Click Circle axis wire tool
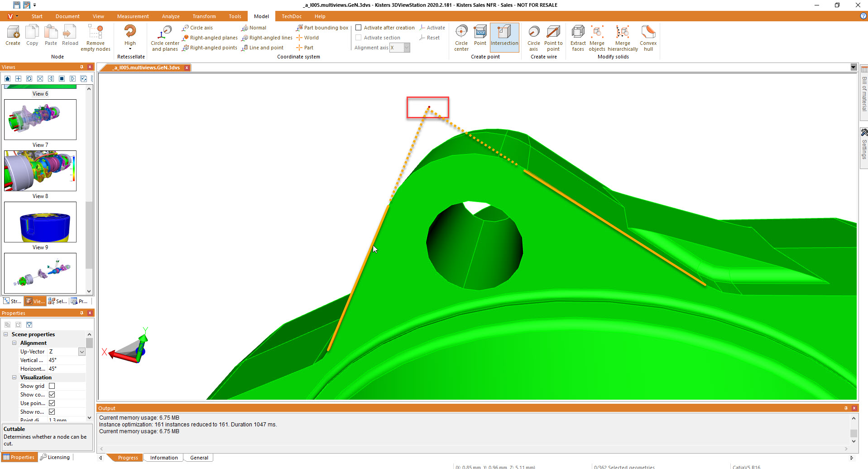868x469 pixels. (x=534, y=38)
